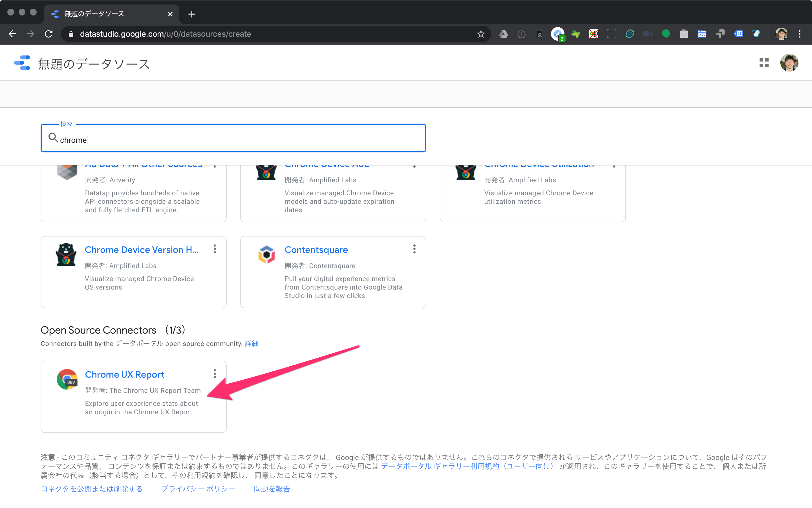Click the Google Drive extension icon
Screen dimensions: 812x508
(503, 34)
